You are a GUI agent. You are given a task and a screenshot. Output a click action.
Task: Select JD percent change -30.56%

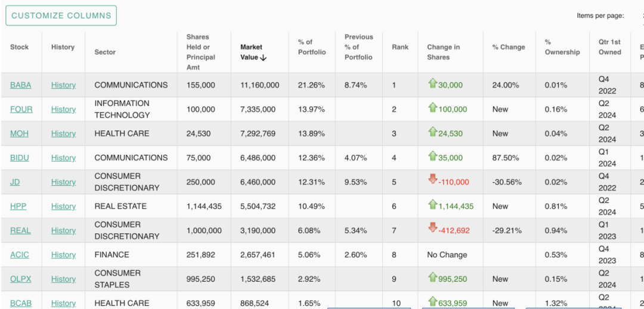coord(507,182)
